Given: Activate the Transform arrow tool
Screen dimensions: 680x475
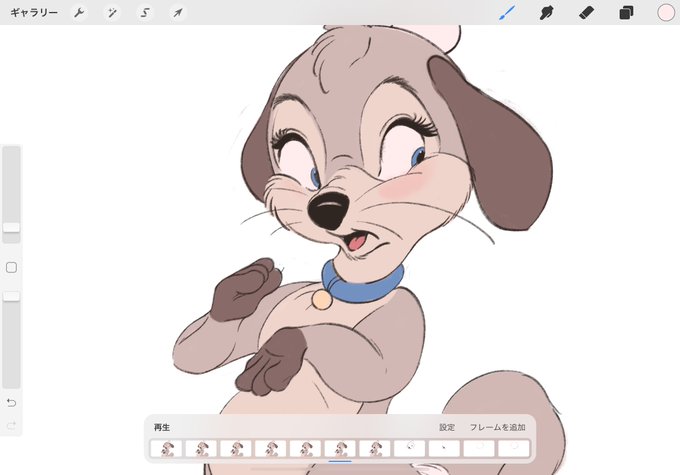Looking at the screenshot, I should pyautogui.click(x=178, y=13).
